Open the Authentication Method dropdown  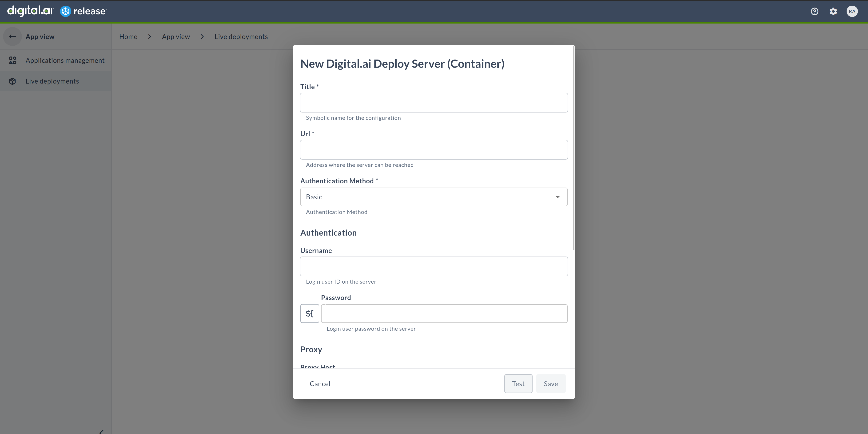click(434, 197)
